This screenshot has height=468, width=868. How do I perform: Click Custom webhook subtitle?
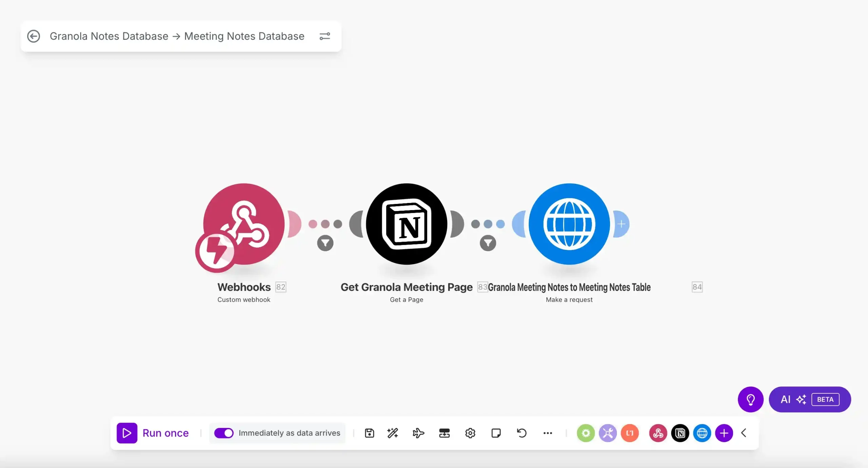click(244, 300)
